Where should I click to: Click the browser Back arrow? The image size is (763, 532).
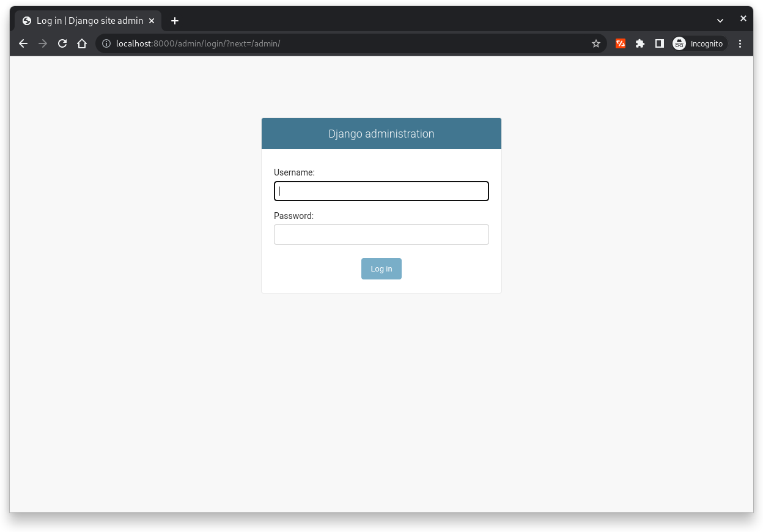point(23,43)
